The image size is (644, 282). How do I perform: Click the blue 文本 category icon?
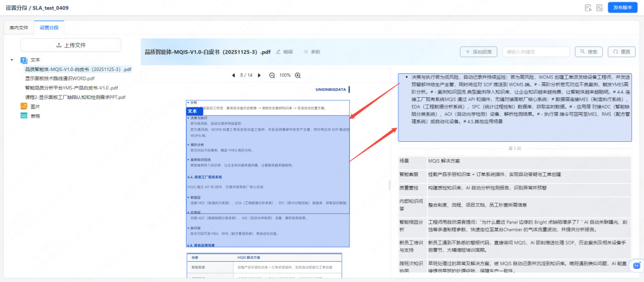tap(24, 60)
